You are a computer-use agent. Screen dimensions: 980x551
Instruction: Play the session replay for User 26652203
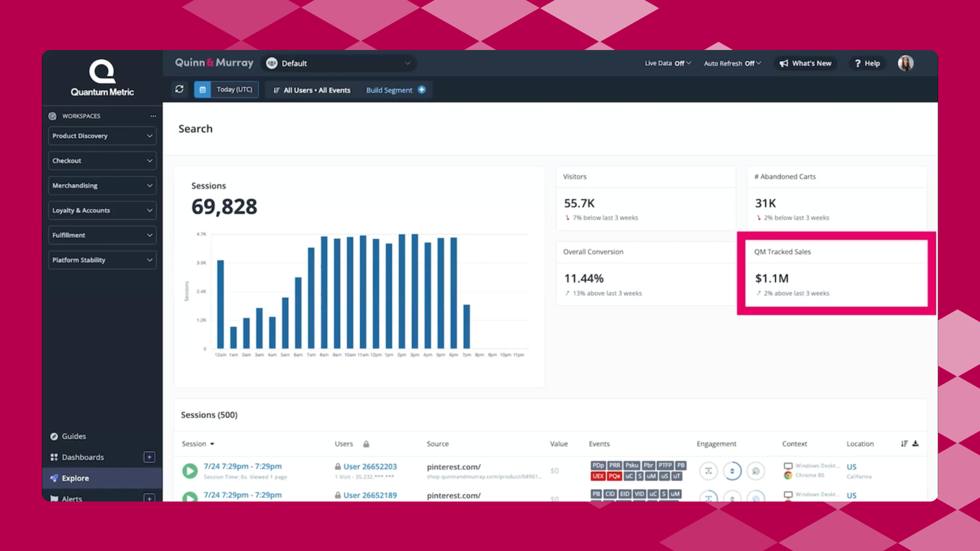190,470
